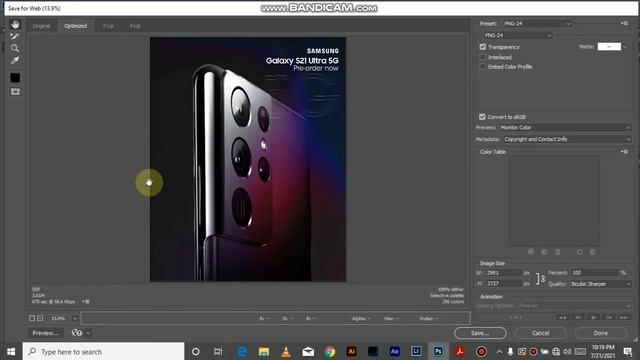This screenshot has height=360, width=640.
Task: Toggle slices visibility button
Action: [x=15, y=92]
